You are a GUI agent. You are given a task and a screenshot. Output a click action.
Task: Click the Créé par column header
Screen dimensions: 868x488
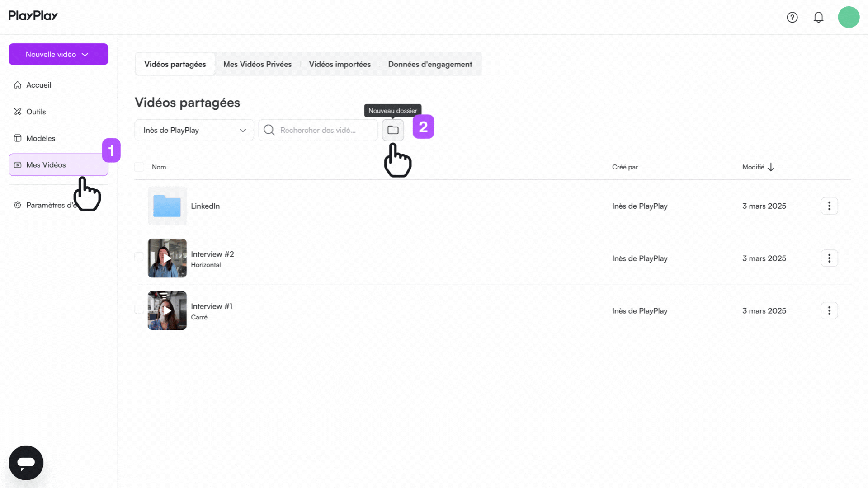click(625, 167)
